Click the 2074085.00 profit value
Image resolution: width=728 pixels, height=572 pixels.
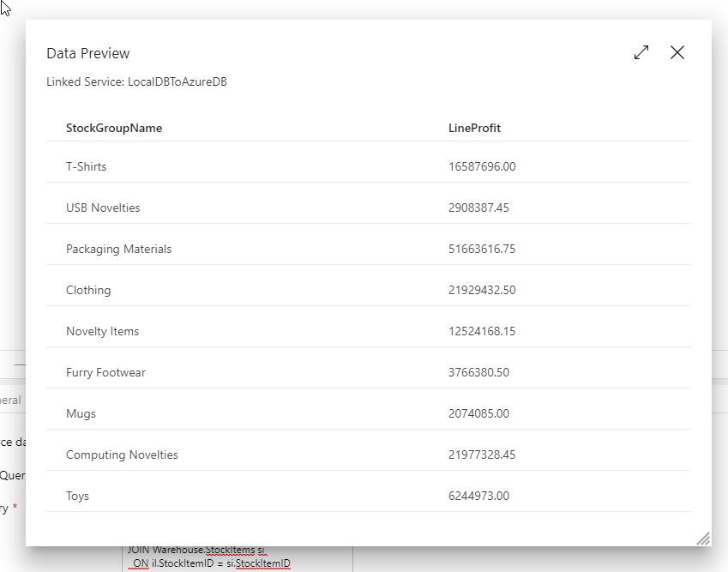(478, 413)
